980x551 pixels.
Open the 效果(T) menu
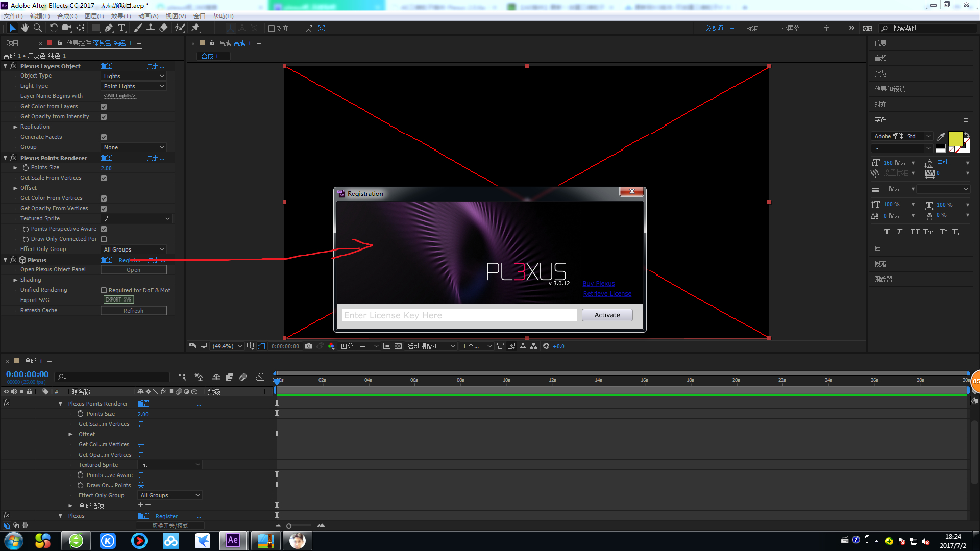pyautogui.click(x=121, y=16)
